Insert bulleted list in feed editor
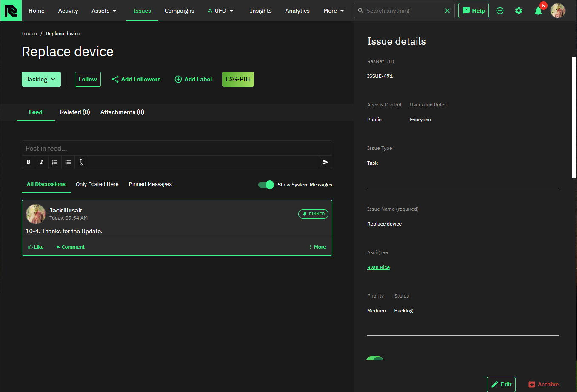Image resolution: width=577 pixels, height=392 pixels. [x=68, y=162]
